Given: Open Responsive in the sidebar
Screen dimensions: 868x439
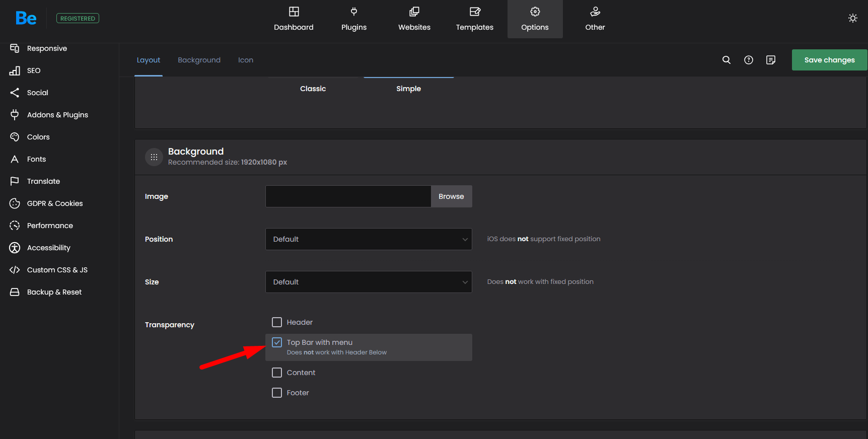Looking at the screenshot, I should pyautogui.click(x=47, y=48).
